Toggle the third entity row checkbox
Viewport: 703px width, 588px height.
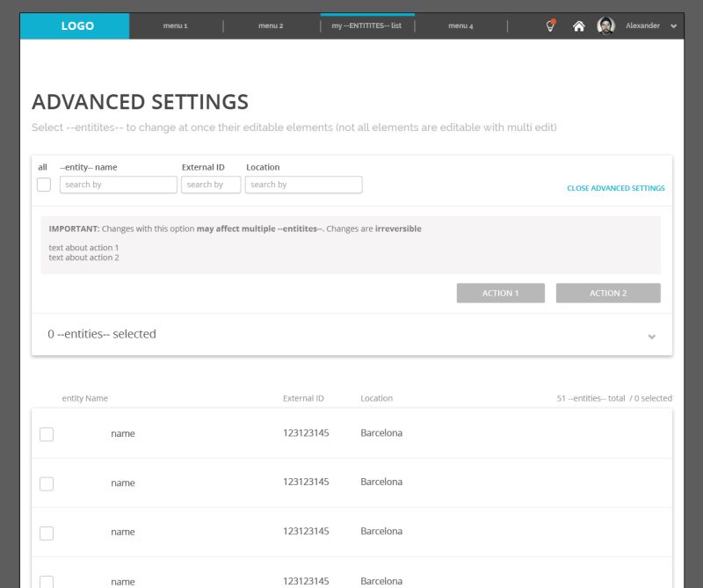pyautogui.click(x=47, y=532)
